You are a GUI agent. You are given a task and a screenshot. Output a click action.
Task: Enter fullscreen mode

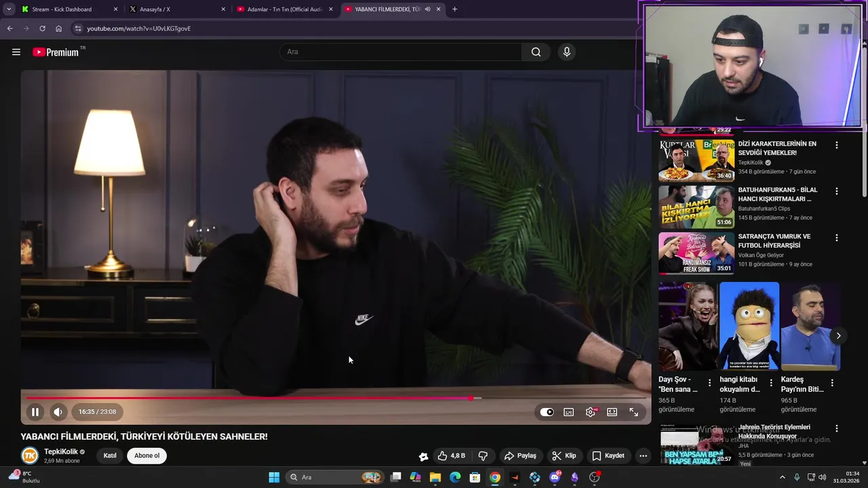coord(634,412)
